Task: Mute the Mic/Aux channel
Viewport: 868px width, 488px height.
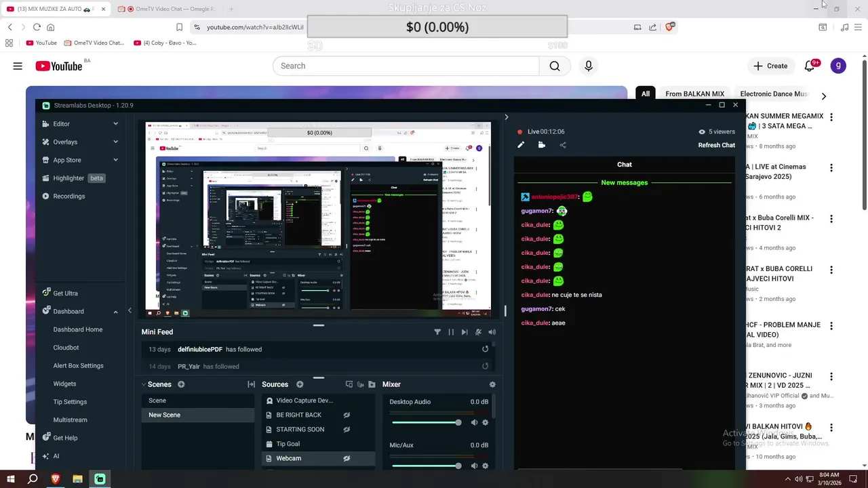Action: coord(474,466)
